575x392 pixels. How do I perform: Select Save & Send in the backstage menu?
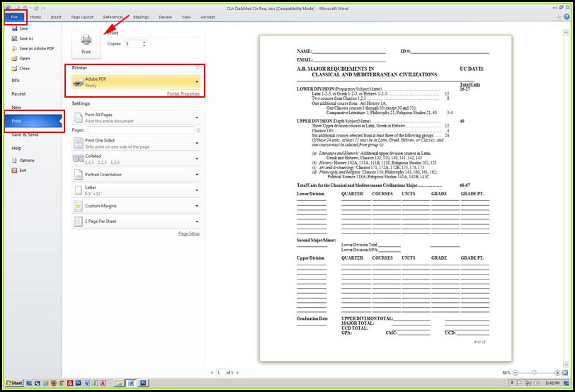[x=25, y=134]
